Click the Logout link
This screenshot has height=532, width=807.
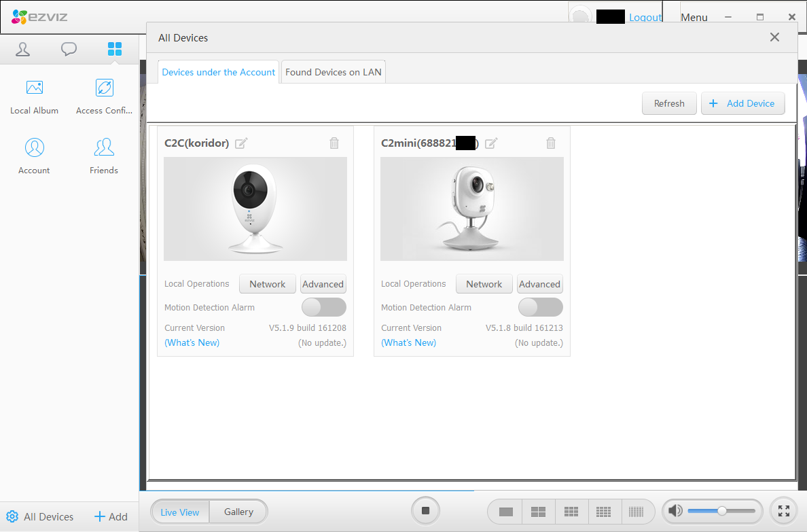click(645, 18)
